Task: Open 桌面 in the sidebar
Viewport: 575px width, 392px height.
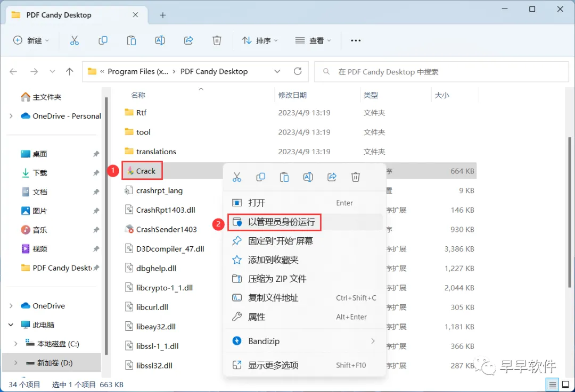Action: pos(34,154)
